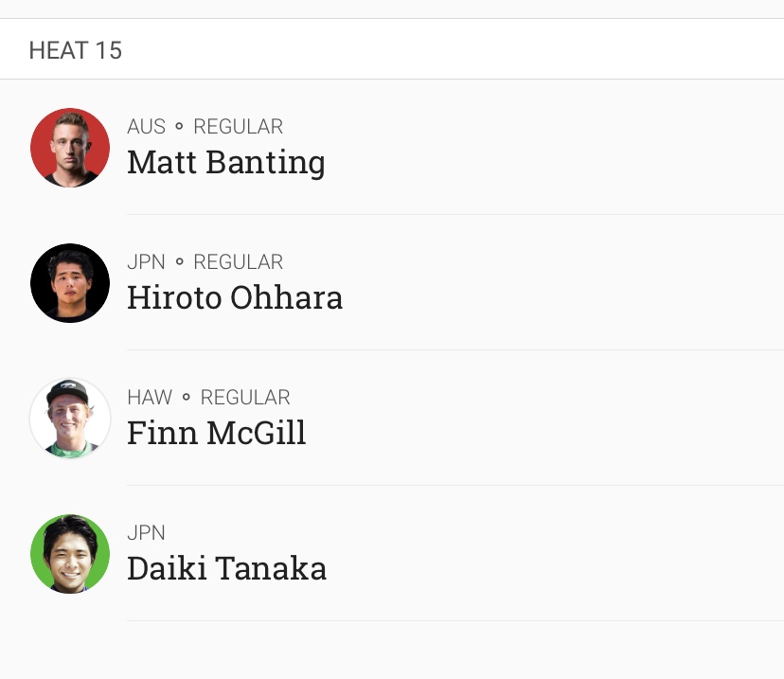Click HAW label above Finn McGill
Viewport: 784px width, 679px height.
[150, 398]
